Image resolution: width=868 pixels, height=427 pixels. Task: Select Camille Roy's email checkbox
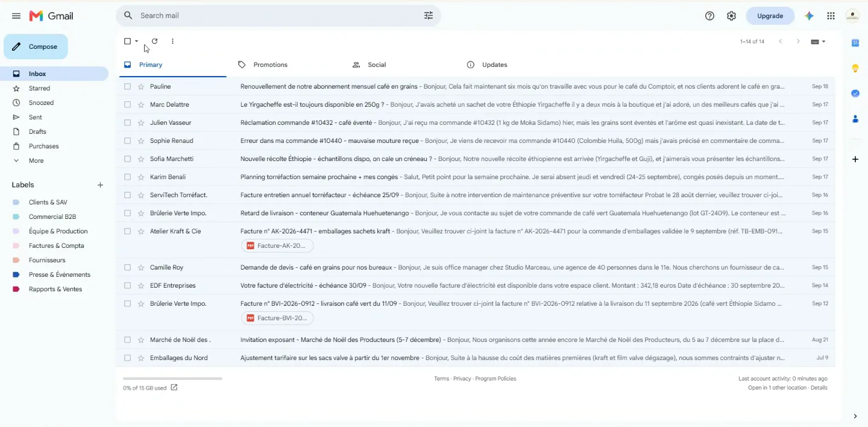coord(127,267)
